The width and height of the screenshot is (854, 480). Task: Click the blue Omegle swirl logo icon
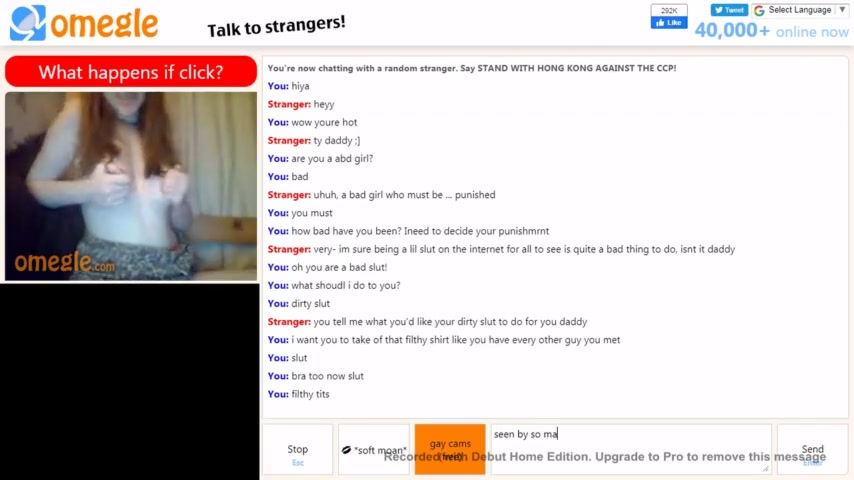(x=27, y=23)
